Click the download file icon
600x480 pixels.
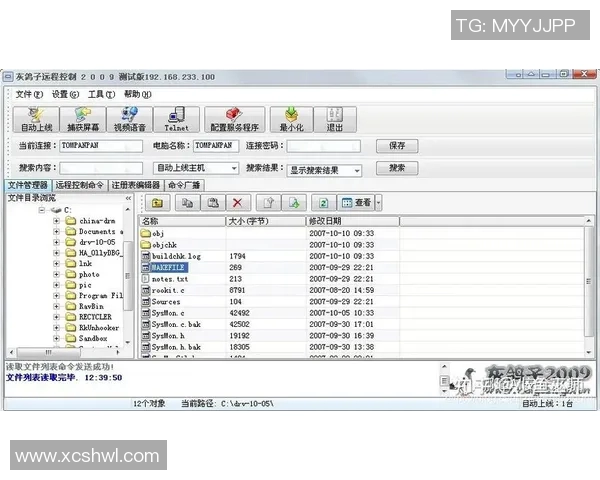[293, 202]
